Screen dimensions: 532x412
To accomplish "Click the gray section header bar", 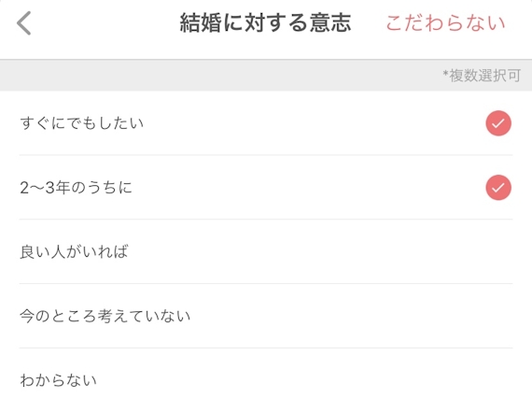I will [266, 76].
